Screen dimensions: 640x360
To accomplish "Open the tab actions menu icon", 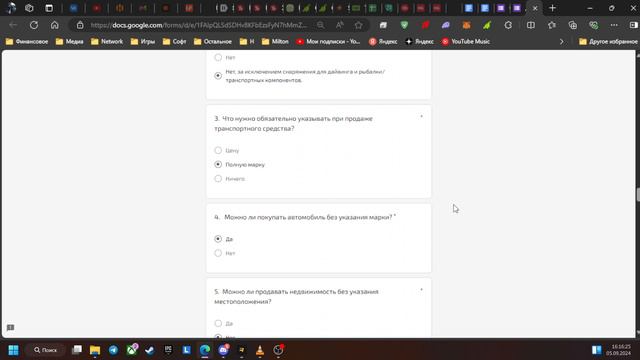I will (x=49, y=8).
